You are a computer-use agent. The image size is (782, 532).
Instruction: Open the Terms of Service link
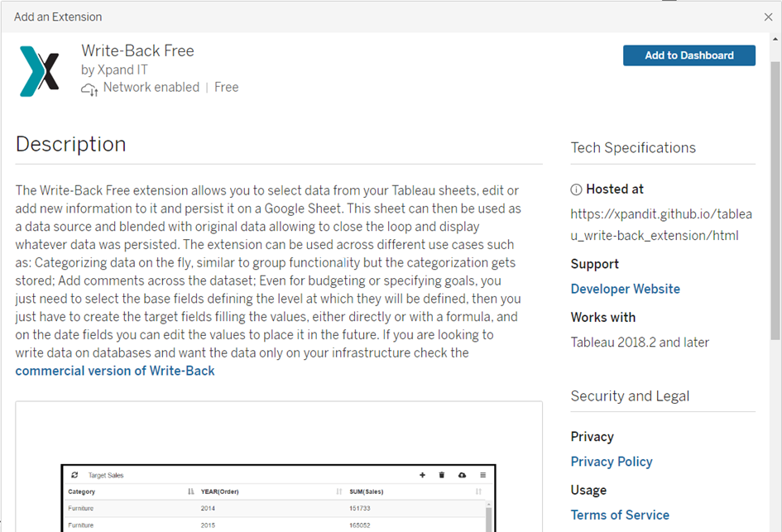click(x=620, y=515)
